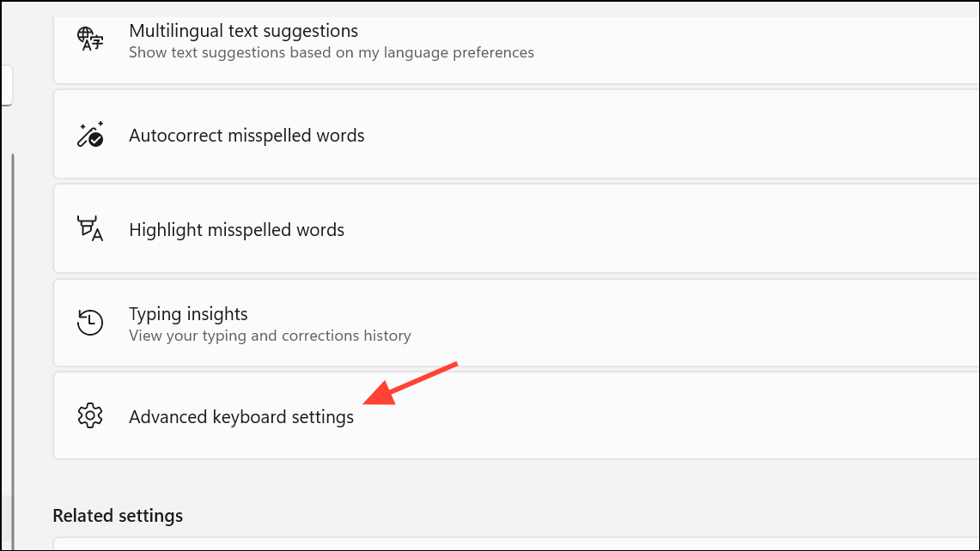Open the Typing insights title link
The width and height of the screenshot is (980, 551).
point(188,313)
